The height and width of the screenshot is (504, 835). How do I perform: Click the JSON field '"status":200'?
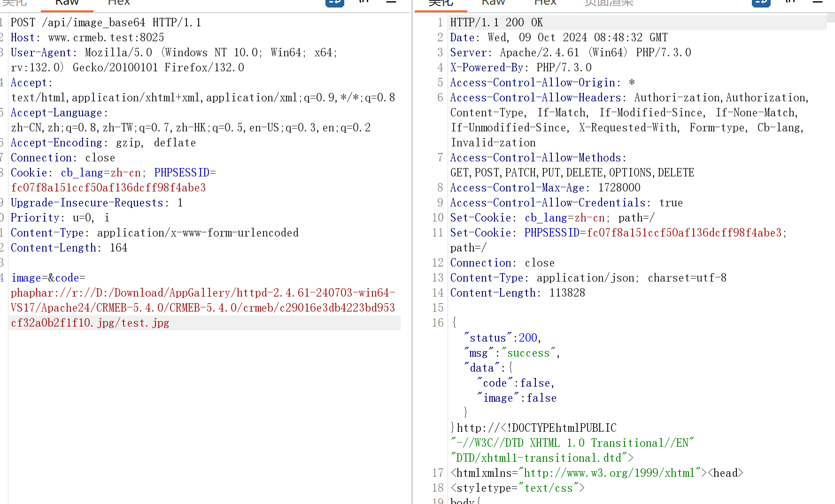click(x=501, y=338)
